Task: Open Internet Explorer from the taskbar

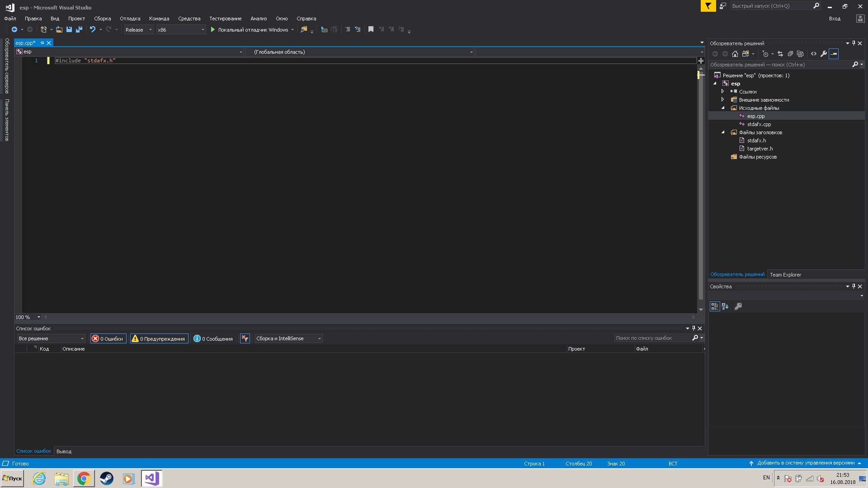Action: click(x=39, y=479)
